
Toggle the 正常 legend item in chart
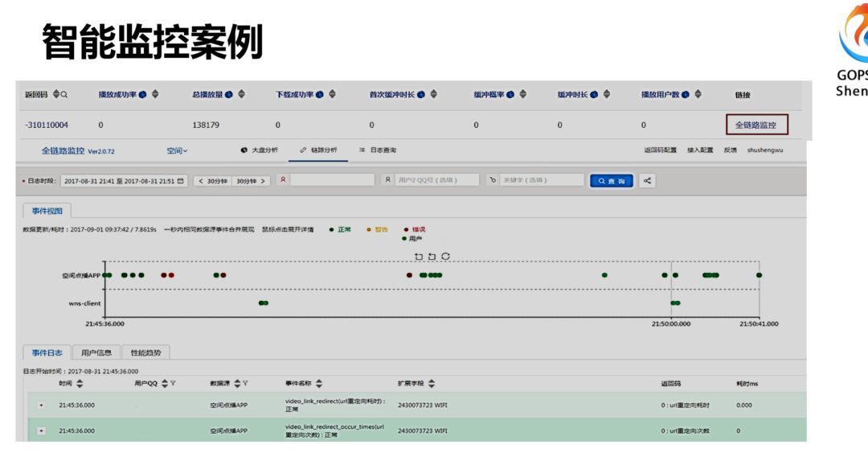[340, 229]
